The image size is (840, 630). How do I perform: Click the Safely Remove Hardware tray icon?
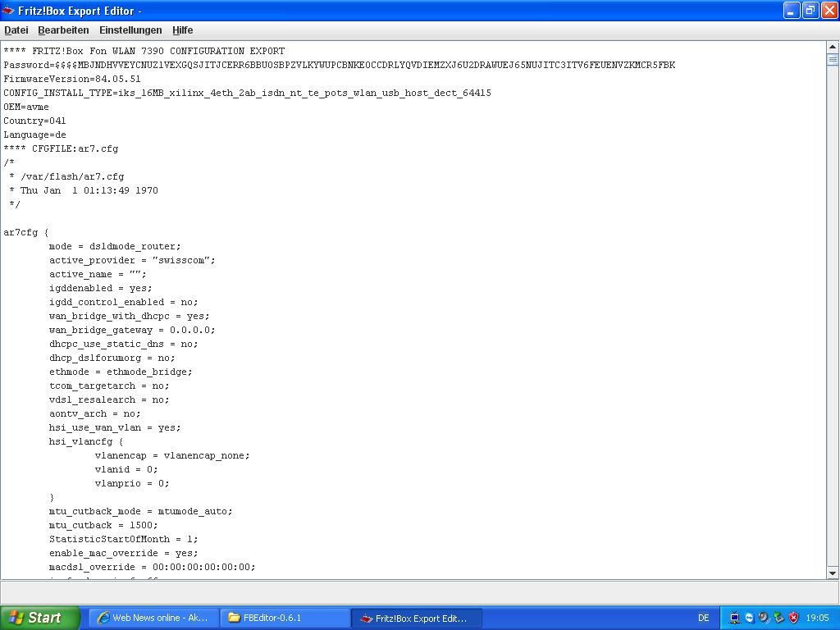(778, 619)
